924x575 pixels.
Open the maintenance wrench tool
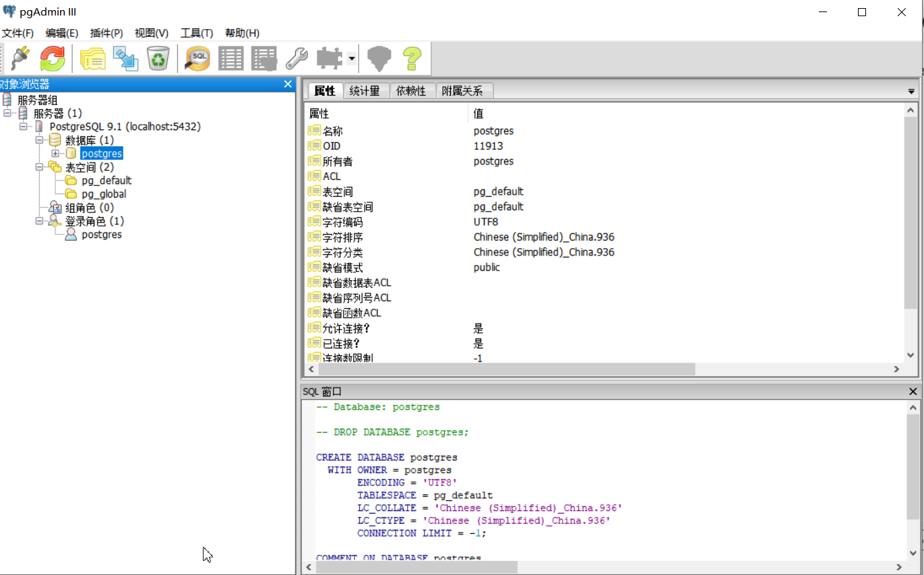[297, 59]
